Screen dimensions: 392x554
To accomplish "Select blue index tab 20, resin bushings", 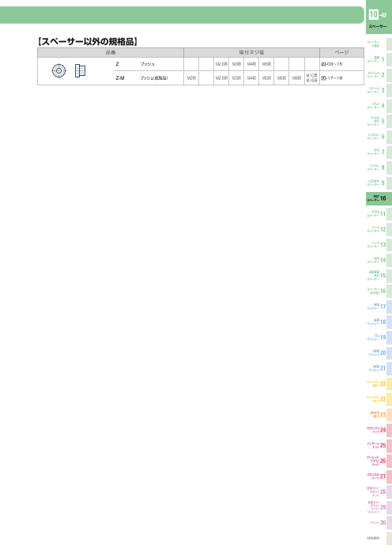I will (x=379, y=352).
